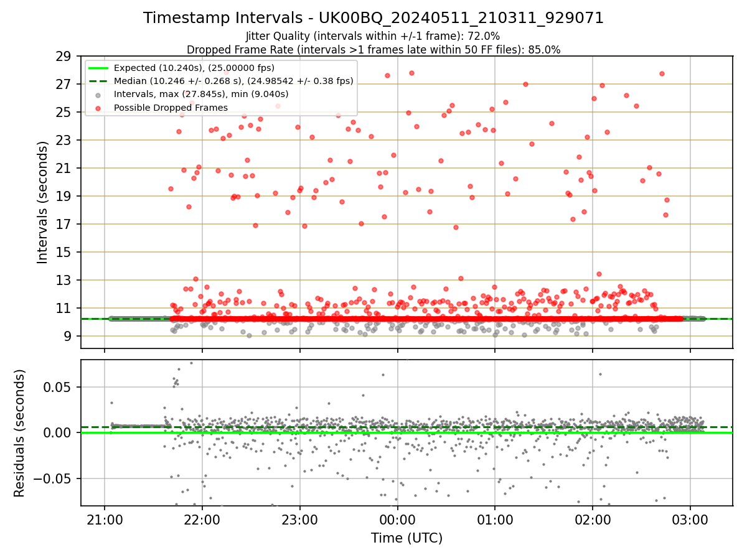
Task: Click the 21 tick on the intervals axis
Action: click(64, 168)
